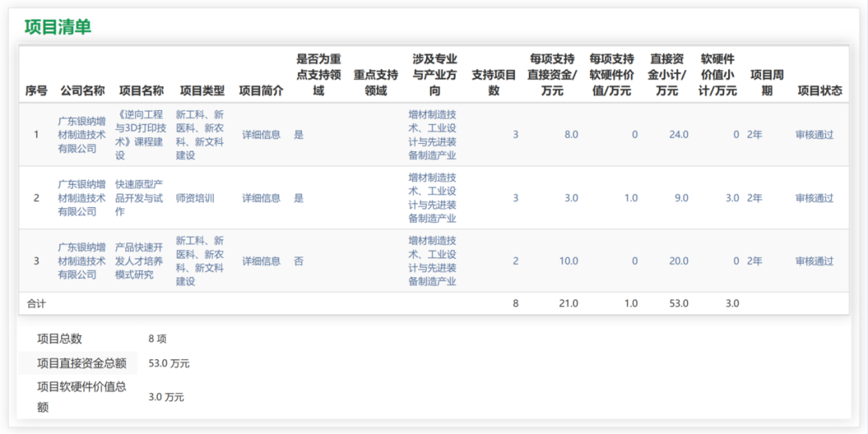868x434 pixels.
Task: Click the 项目名称 column header
Action: coord(141,91)
